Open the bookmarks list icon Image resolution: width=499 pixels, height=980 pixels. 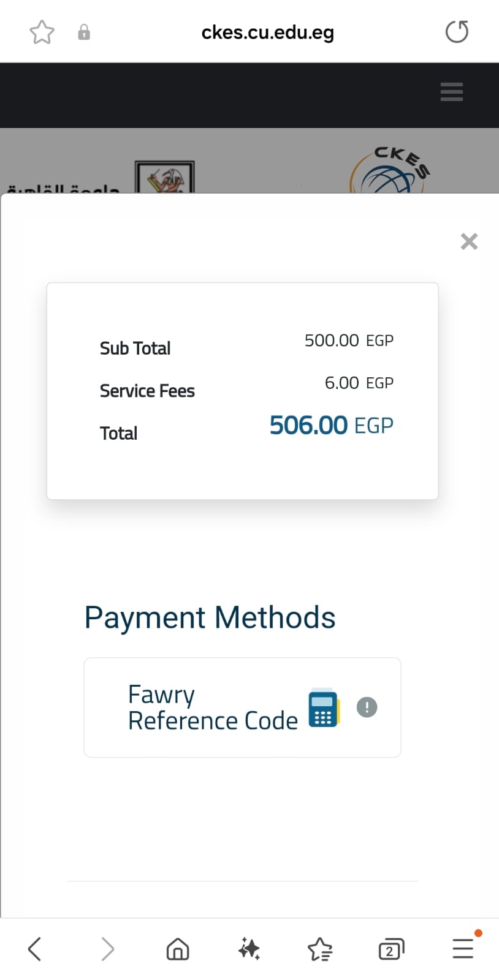pyautogui.click(x=320, y=949)
